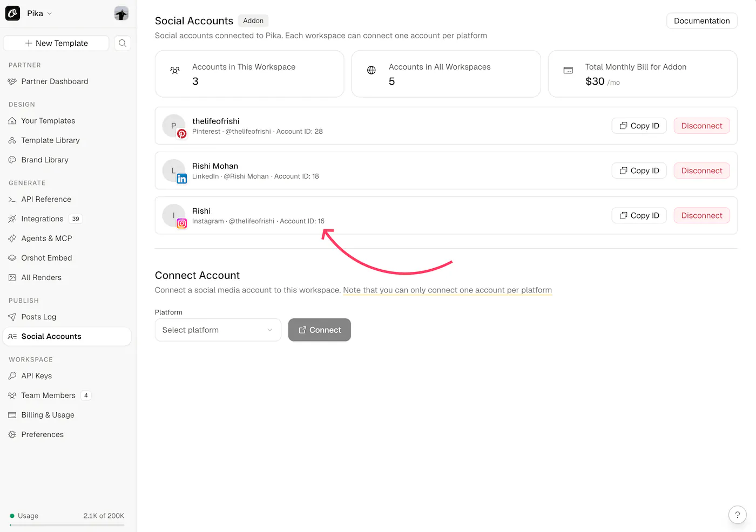756x532 pixels.
Task: Open Preferences gear icon
Action: click(12, 434)
